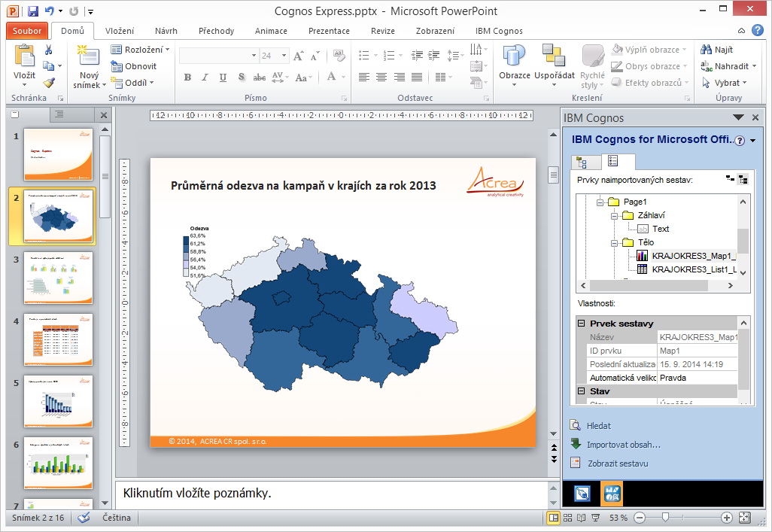The height and width of the screenshot is (532, 772).
Task: Click the Cognos for PowerPoint icon at panel bottom
Action: 611,494
